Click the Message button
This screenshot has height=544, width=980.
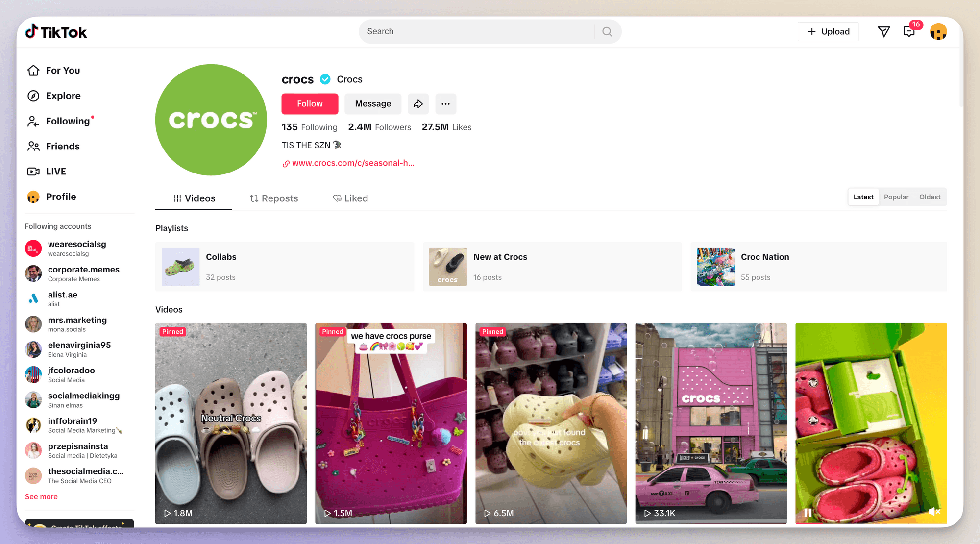tap(373, 104)
